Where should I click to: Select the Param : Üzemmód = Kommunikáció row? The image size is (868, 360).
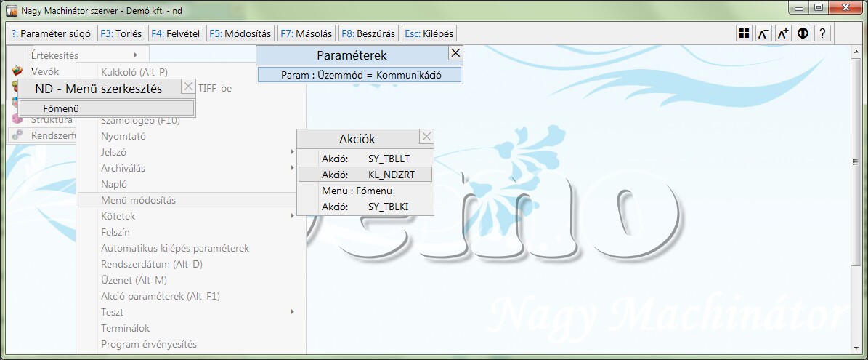pos(360,75)
